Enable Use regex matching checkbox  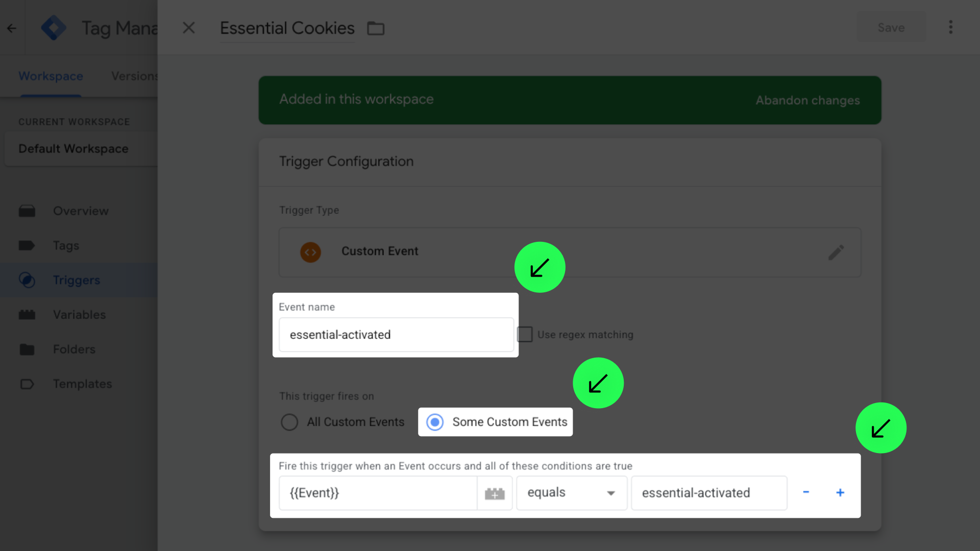point(525,335)
